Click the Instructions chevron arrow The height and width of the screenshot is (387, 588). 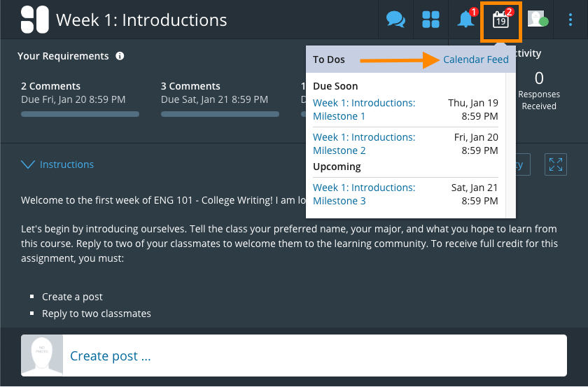[x=28, y=164]
